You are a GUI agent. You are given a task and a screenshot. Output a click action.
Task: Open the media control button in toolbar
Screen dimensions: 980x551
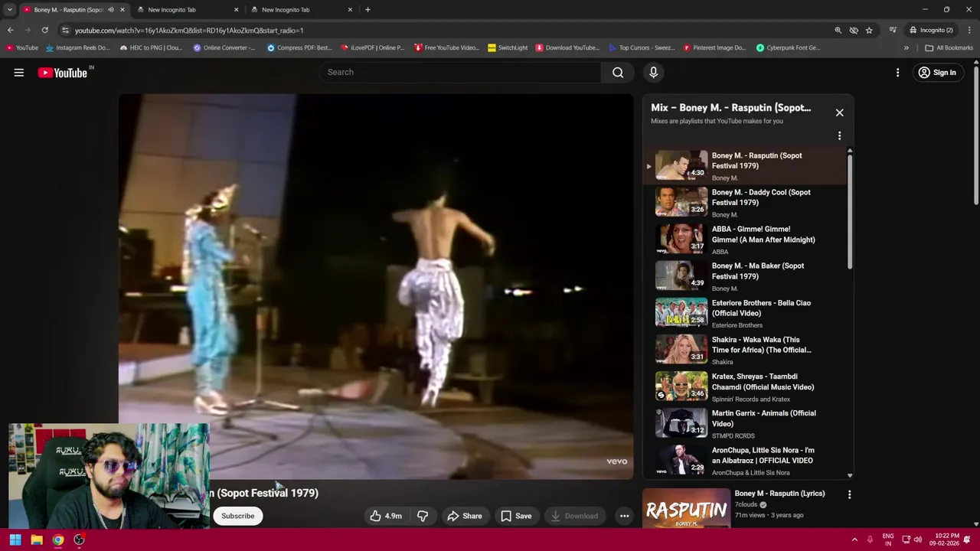tap(893, 31)
